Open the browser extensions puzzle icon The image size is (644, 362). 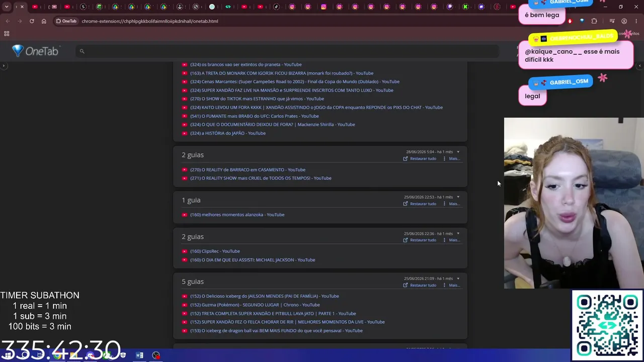(594, 21)
